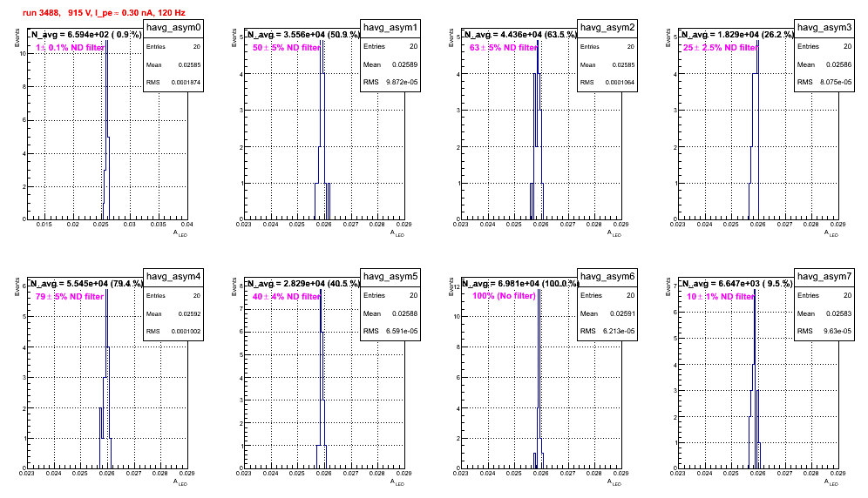868x498 pixels.
Task: Click the N_avg = 6.594e+02 (0.9%) label
Action: pyautogui.click(x=86, y=34)
